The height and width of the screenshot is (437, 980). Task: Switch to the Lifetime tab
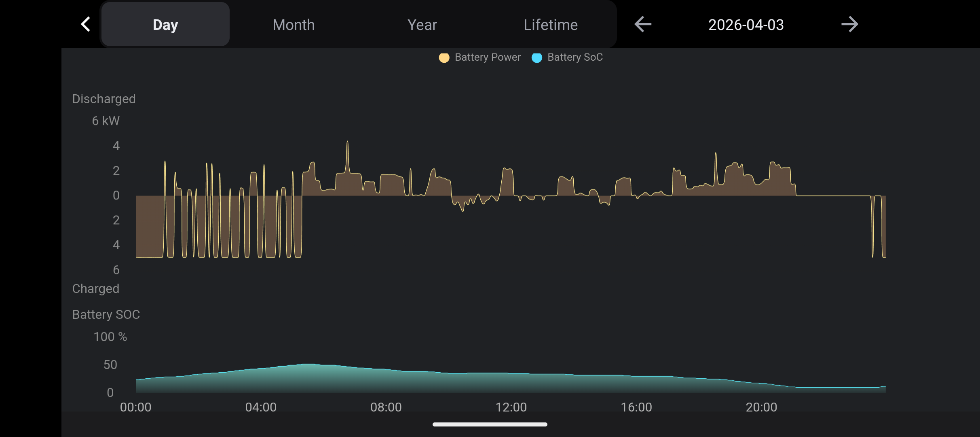[x=551, y=24]
